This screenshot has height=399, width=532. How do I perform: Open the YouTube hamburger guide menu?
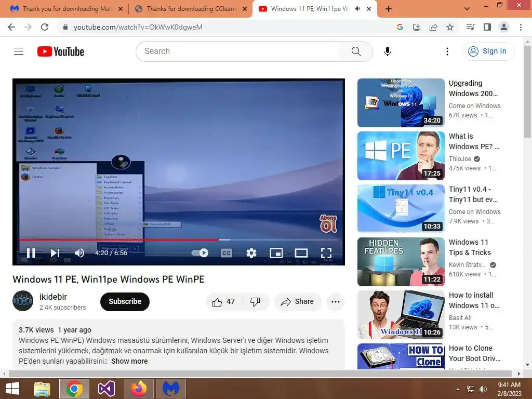tap(19, 51)
